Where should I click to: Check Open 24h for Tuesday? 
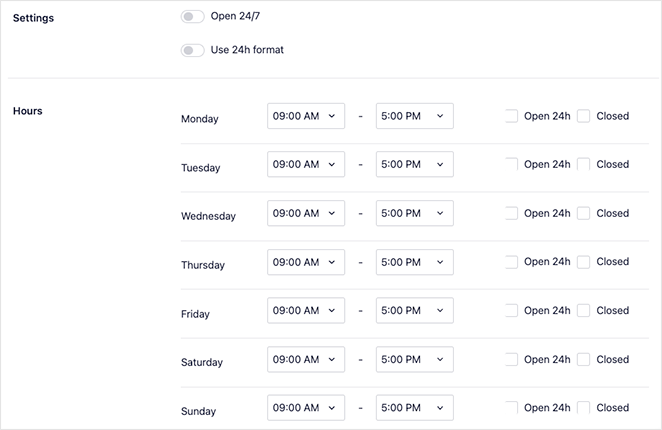pos(511,164)
